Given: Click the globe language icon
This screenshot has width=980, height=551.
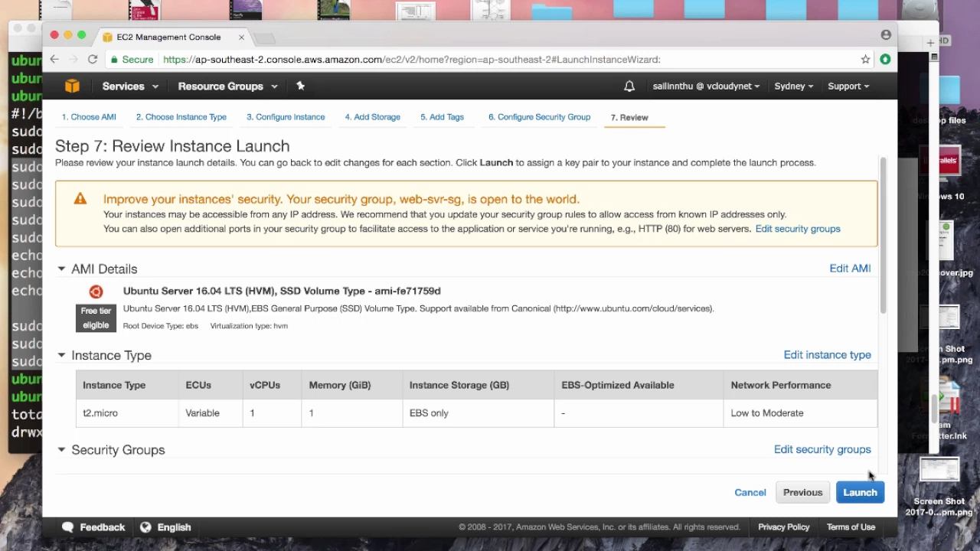Looking at the screenshot, I should [145, 527].
